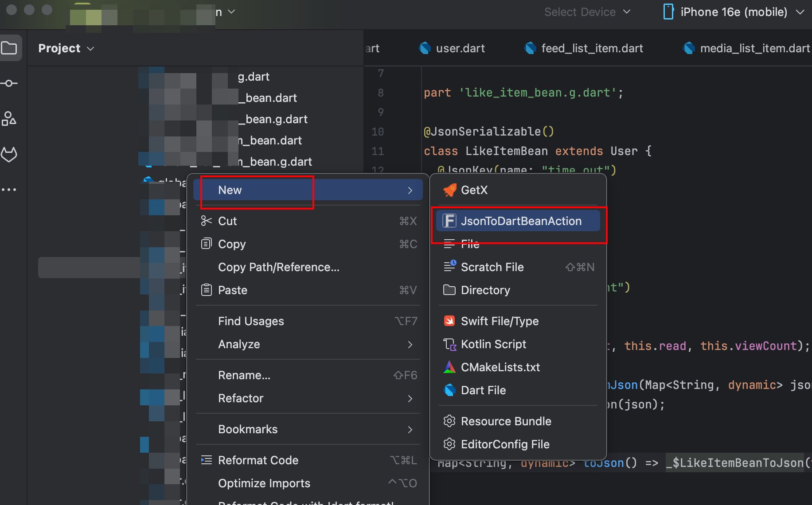Click the Dart icon on feed_list_item.dart tab
This screenshot has width=812, height=505.
(530, 48)
